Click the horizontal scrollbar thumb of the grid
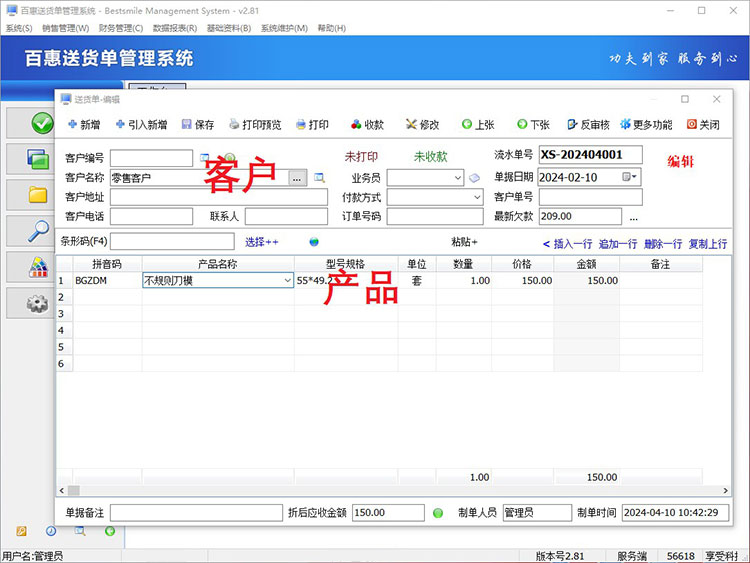The width and height of the screenshot is (750, 563). click(x=74, y=490)
